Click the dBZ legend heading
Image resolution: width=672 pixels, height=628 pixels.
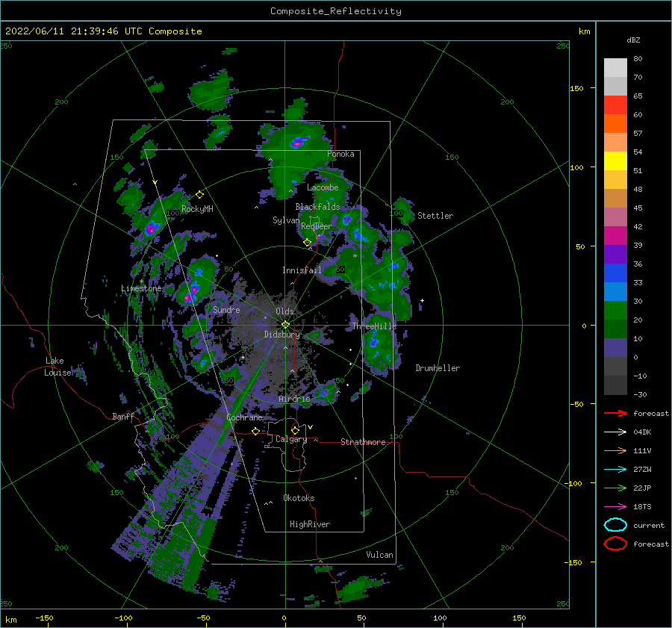click(633, 40)
